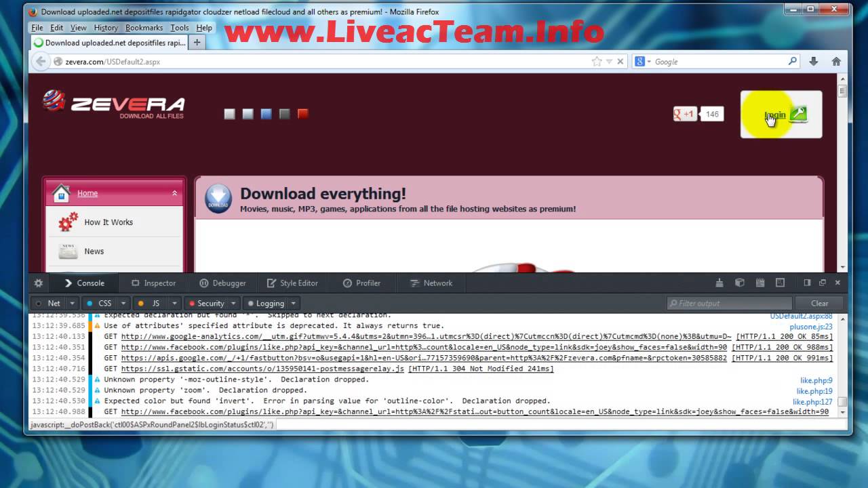Dock developer tools to the side
868x488 pixels.
[x=807, y=283]
